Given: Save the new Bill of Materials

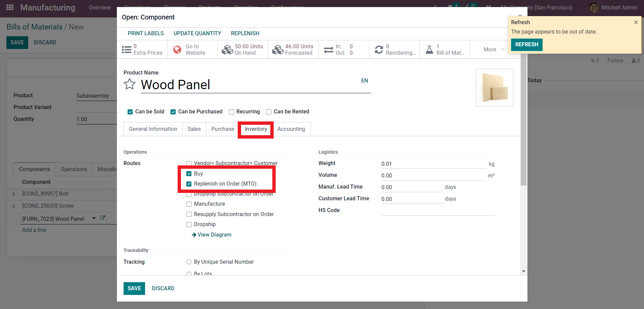Looking at the screenshot, I should click(17, 43).
